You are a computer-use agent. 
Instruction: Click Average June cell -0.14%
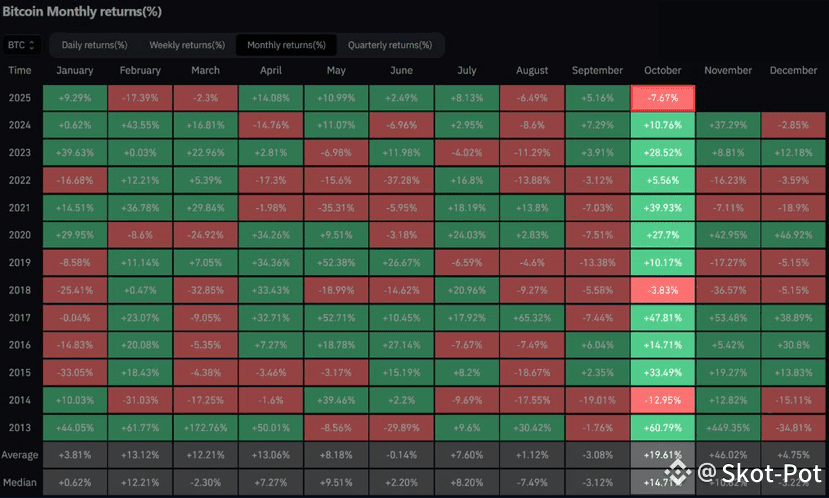pyautogui.click(x=401, y=455)
